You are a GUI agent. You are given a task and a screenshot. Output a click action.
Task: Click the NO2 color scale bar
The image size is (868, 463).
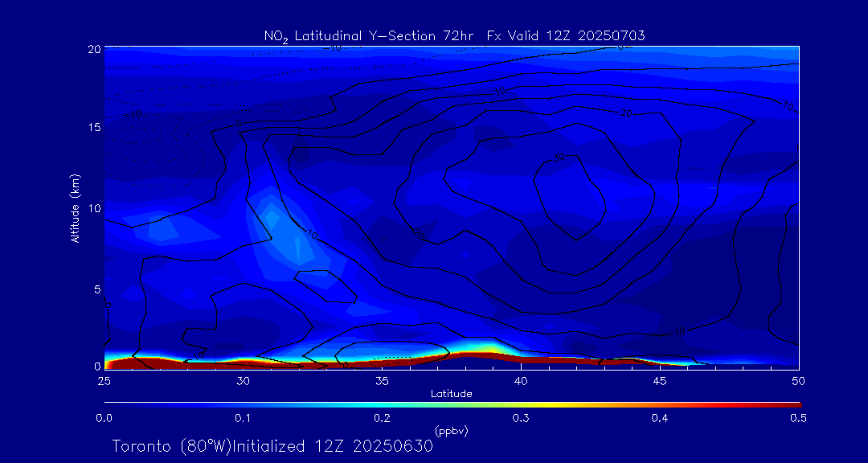click(452, 405)
